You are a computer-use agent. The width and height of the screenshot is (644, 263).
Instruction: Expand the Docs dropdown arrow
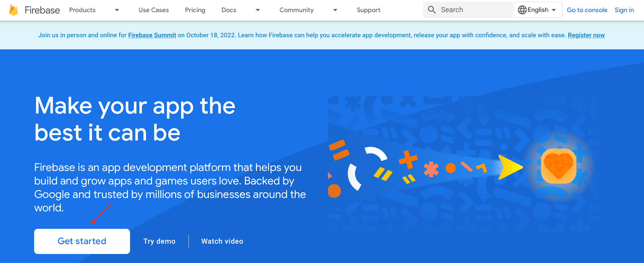(x=258, y=10)
